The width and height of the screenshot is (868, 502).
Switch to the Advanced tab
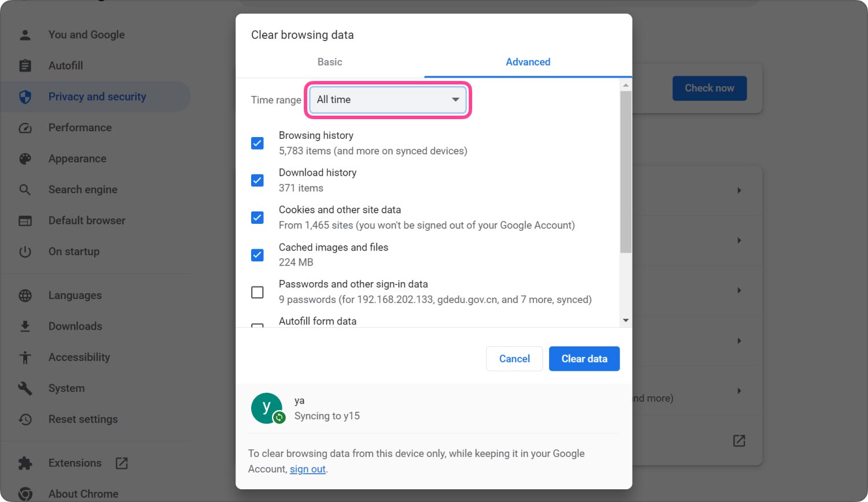coord(528,62)
